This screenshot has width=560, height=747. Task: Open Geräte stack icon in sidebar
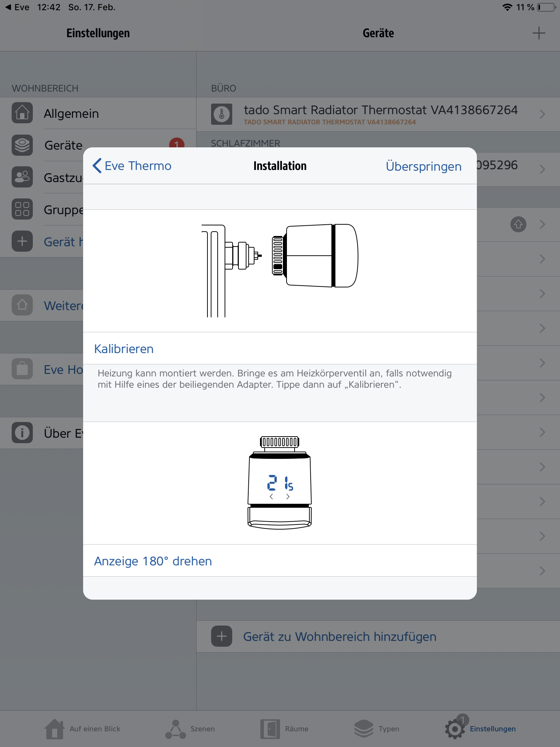pos(22,145)
